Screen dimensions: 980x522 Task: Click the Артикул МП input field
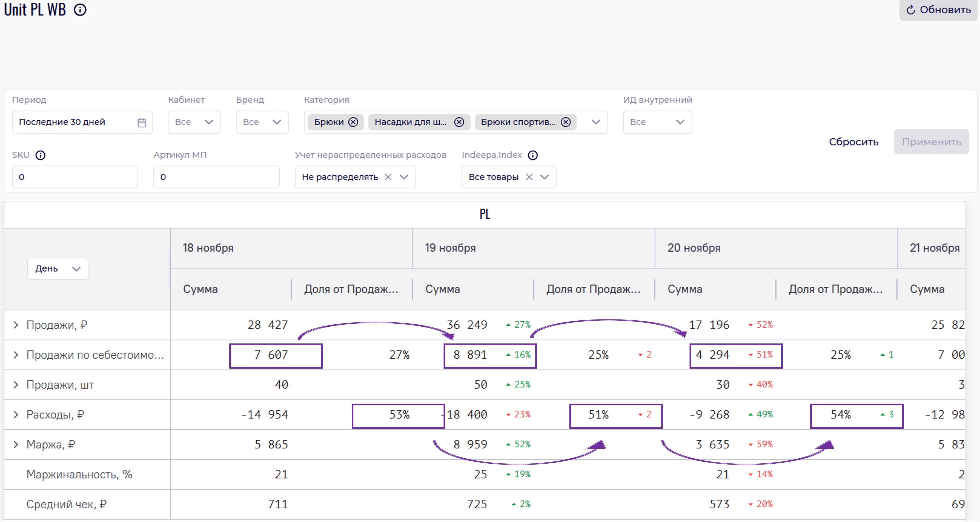(x=216, y=177)
